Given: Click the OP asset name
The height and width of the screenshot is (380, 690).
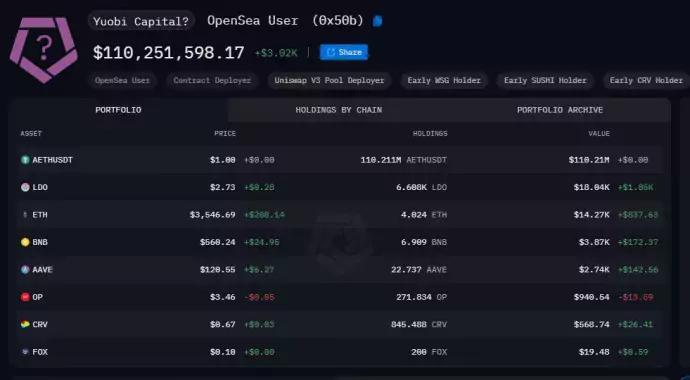Looking at the screenshot, I should click(x=37, y=297).
